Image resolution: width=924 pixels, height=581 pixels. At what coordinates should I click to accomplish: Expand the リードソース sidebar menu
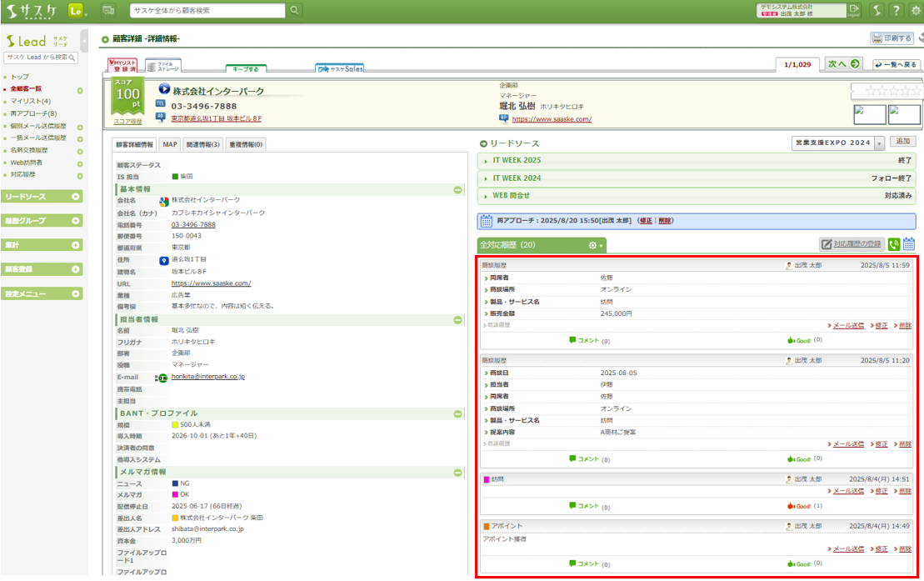click(42, 197)
